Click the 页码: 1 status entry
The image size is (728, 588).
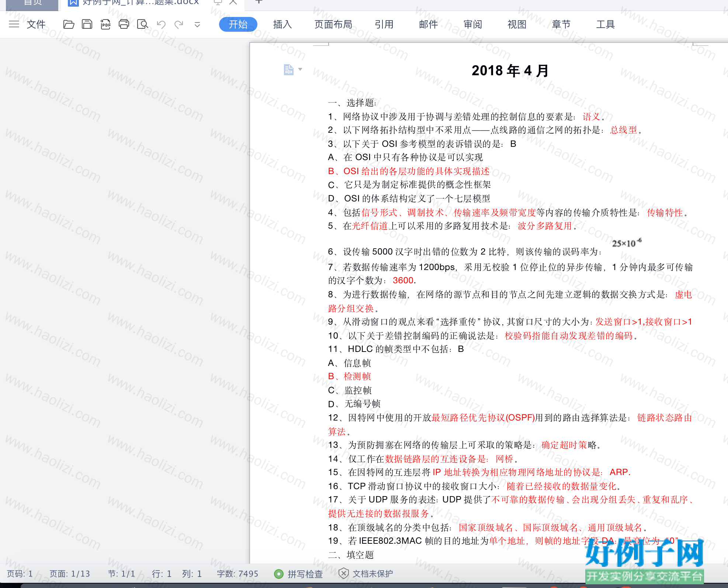point(20,574)
